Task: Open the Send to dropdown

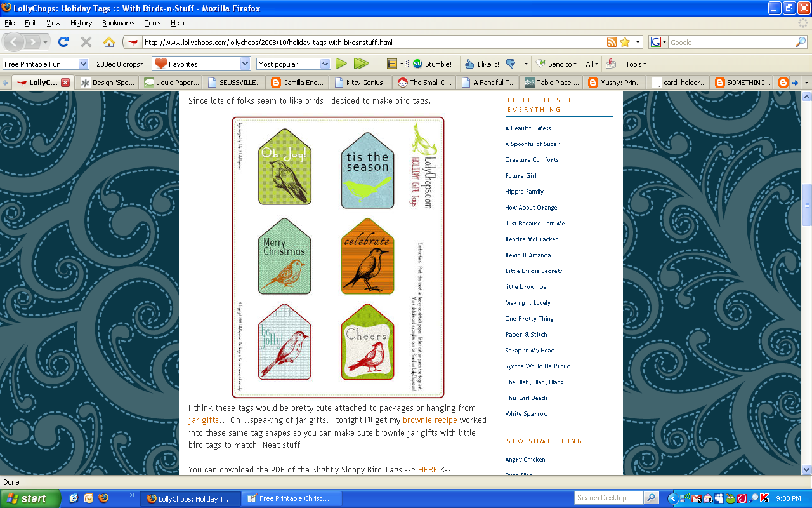Action: click(x=556, y=63)
